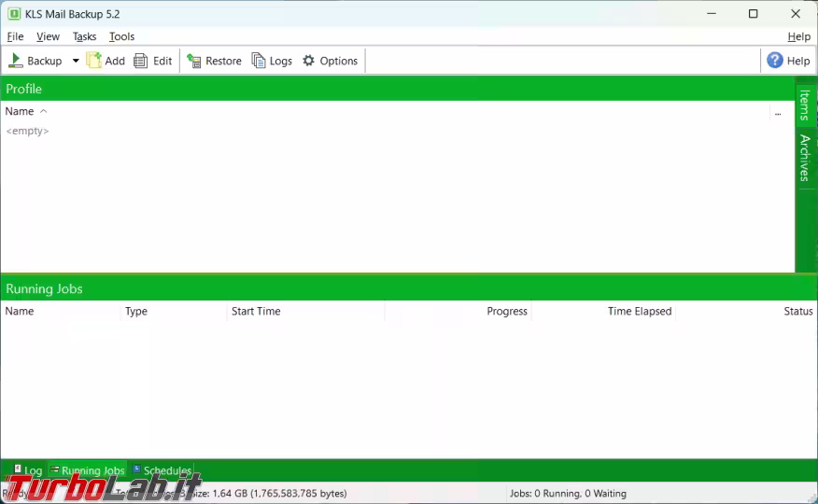Open the Backup button dropdown arrow
Viewport: 818px width, 504px height.
(76, 61)
